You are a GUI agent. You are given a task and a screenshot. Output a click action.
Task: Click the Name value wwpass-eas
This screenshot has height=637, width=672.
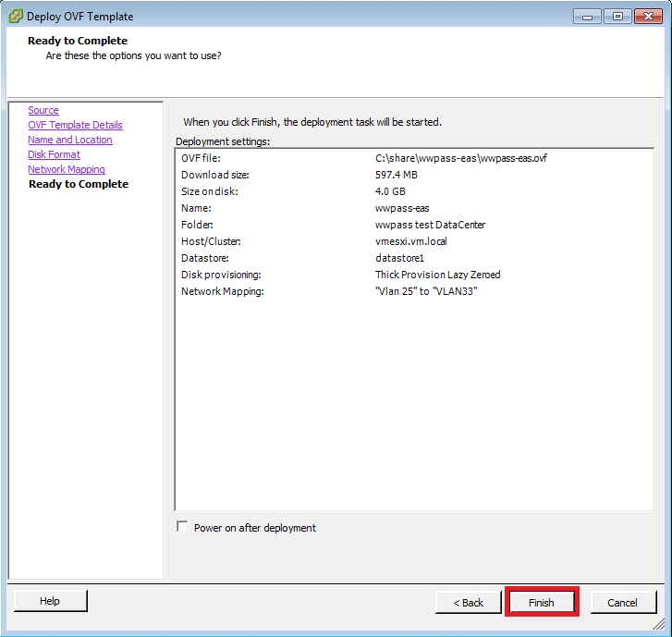pos(402,208)
